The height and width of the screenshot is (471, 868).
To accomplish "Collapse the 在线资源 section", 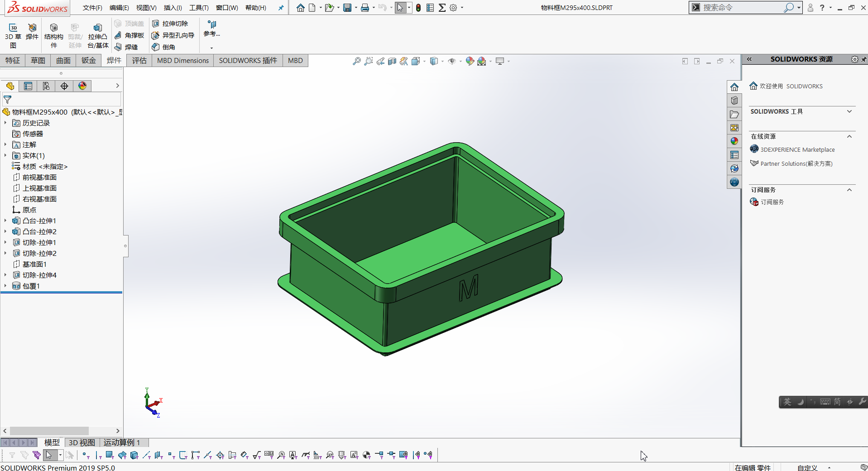I will pos(849,136).
